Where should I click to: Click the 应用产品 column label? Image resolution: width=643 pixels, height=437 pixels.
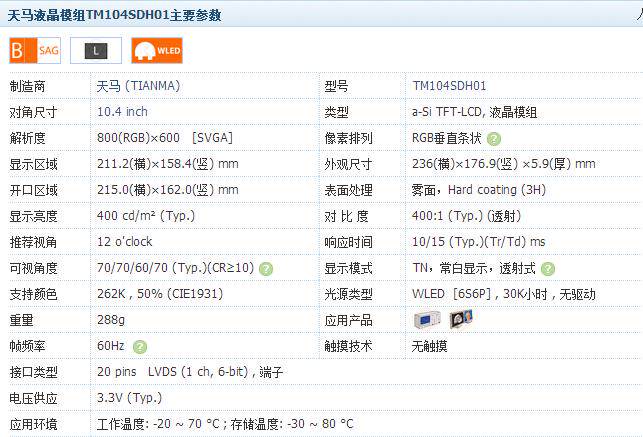coord(348,320)
